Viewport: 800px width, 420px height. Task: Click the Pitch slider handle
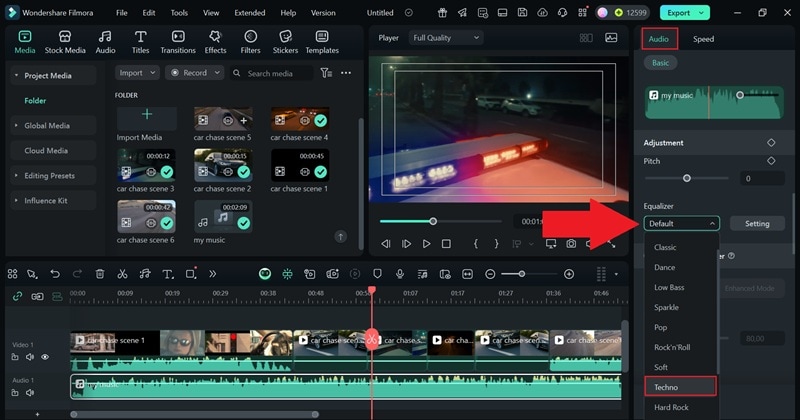687,178
